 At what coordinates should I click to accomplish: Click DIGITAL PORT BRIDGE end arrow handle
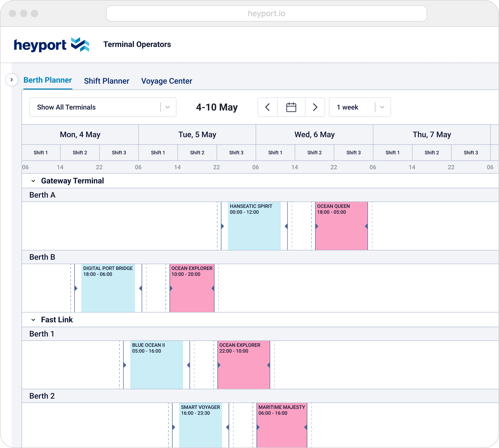coord(141,288)
